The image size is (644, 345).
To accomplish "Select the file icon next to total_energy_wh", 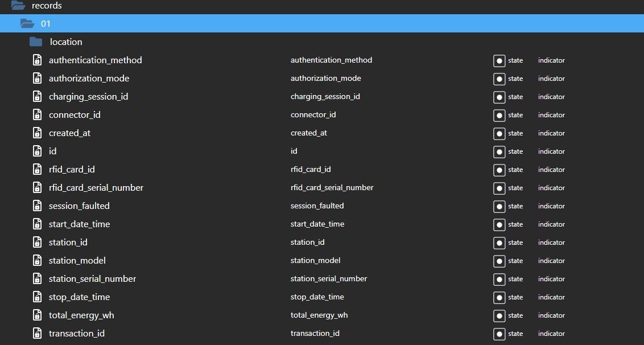I will tap(37, 315).
